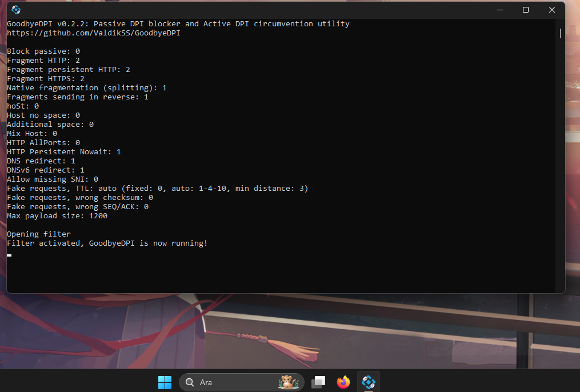580x392 pixels.
Task: Maximize the GoodbyeDPI console window
Action: (526, 10)
